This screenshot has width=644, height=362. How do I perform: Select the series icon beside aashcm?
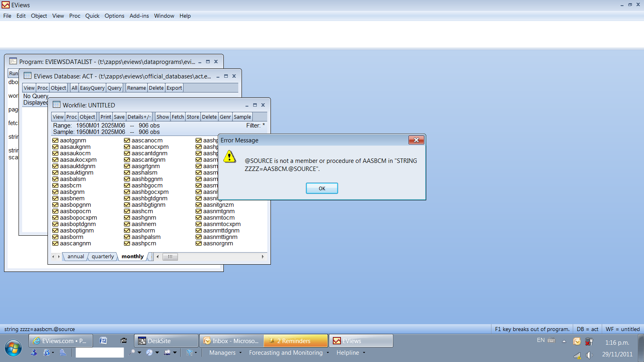tap(127, 211)
